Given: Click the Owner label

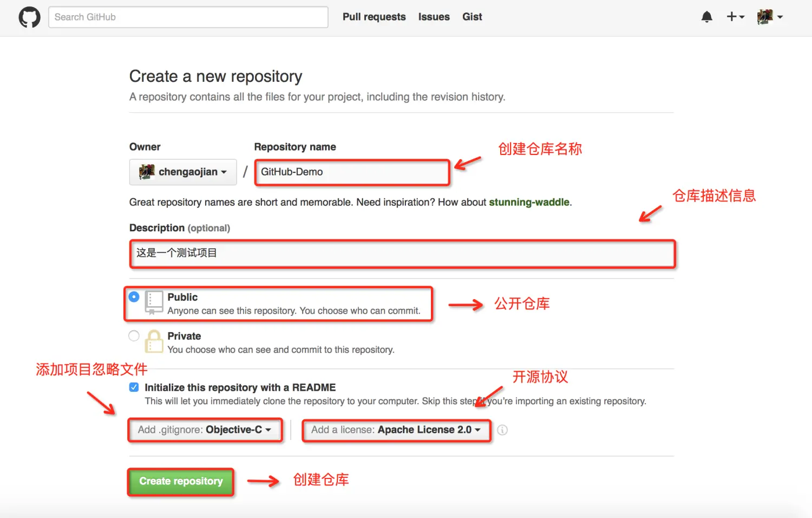Looking at the screenshot, I should click(145, 147).
